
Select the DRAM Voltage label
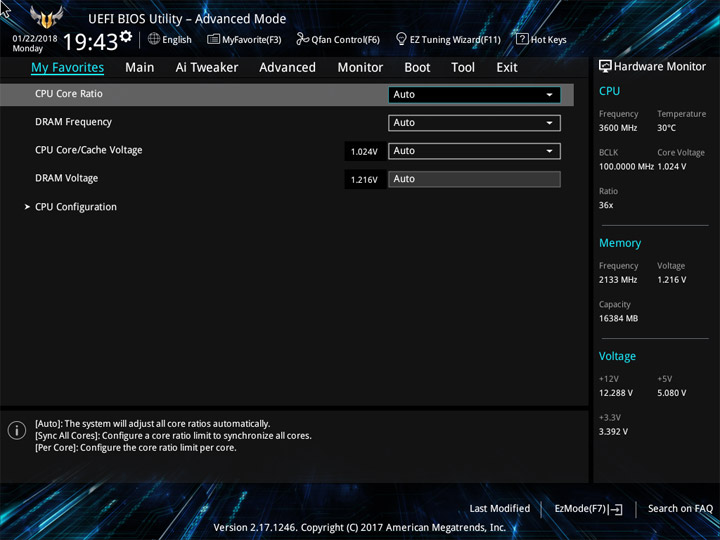point(67,178)
